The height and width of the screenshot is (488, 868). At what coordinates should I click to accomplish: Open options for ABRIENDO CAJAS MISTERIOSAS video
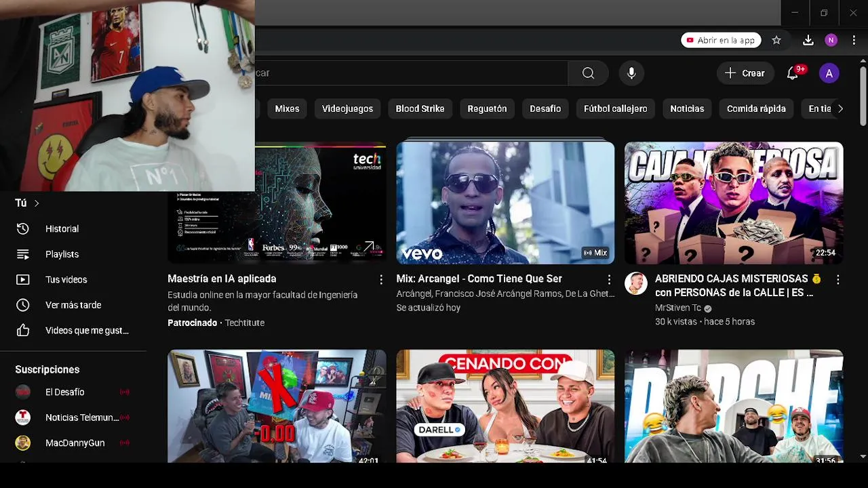(837, 279)
